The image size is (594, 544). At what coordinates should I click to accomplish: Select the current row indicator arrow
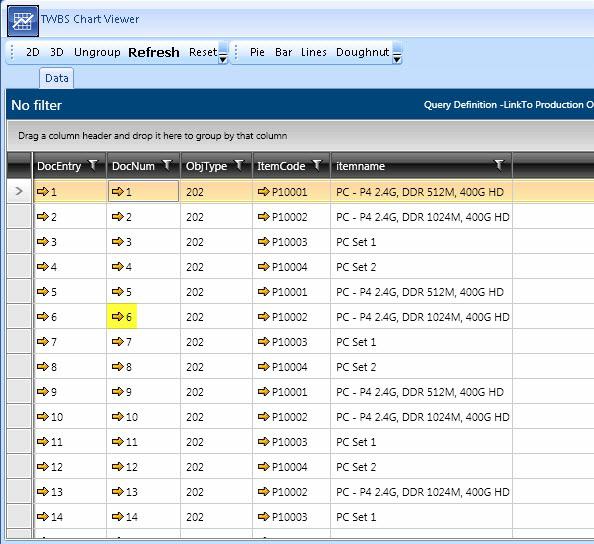[x=19, y=191]
